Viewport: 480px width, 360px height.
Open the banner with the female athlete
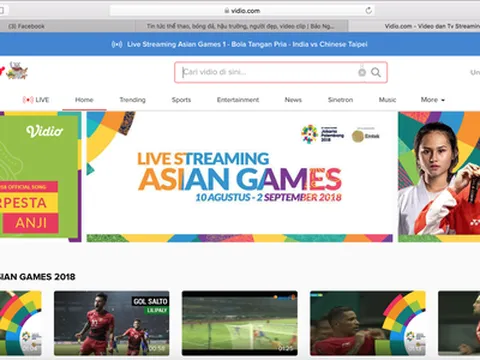point(439,177)
